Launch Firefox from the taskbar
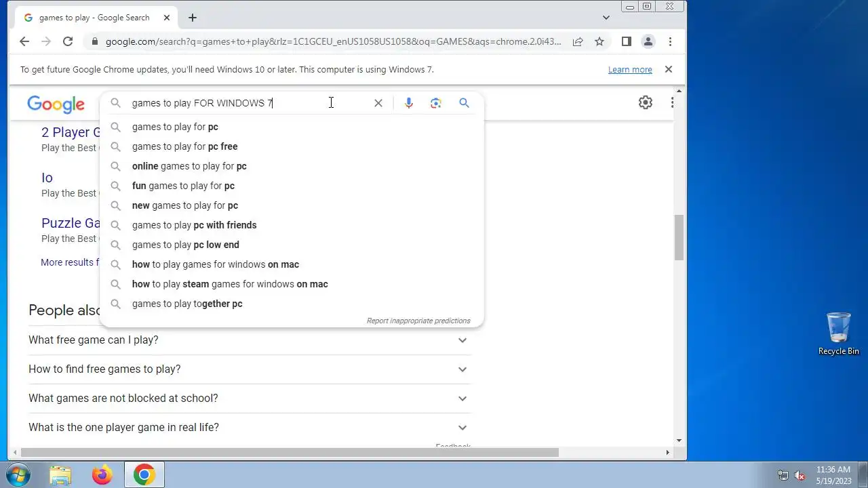The width and height of the screenshot is (868, 488). [x=102, y=475]
